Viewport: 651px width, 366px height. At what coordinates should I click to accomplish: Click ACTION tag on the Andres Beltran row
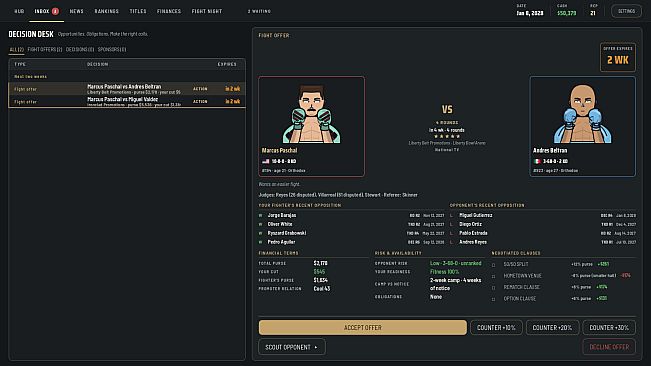tap(200, 89)
